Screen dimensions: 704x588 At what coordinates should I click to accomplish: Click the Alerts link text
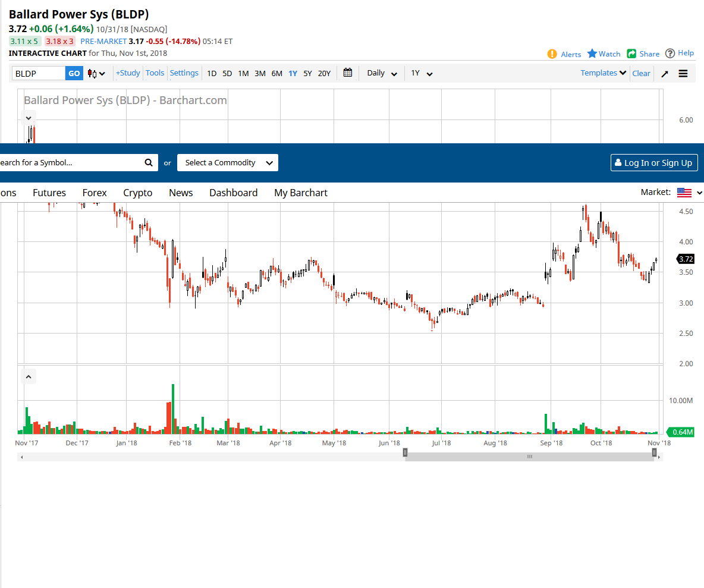pyautogui.click(x=571, y=54)
